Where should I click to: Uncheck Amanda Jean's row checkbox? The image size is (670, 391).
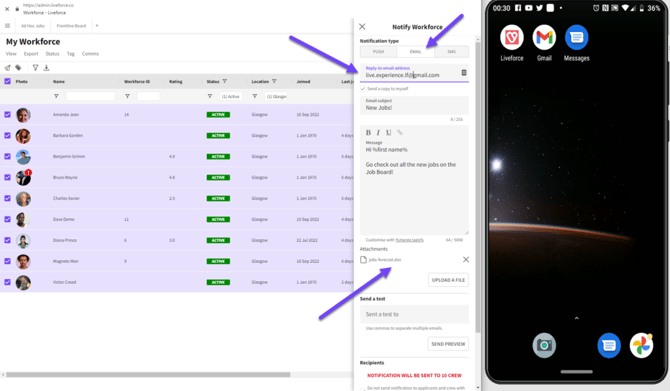[7, 115]
